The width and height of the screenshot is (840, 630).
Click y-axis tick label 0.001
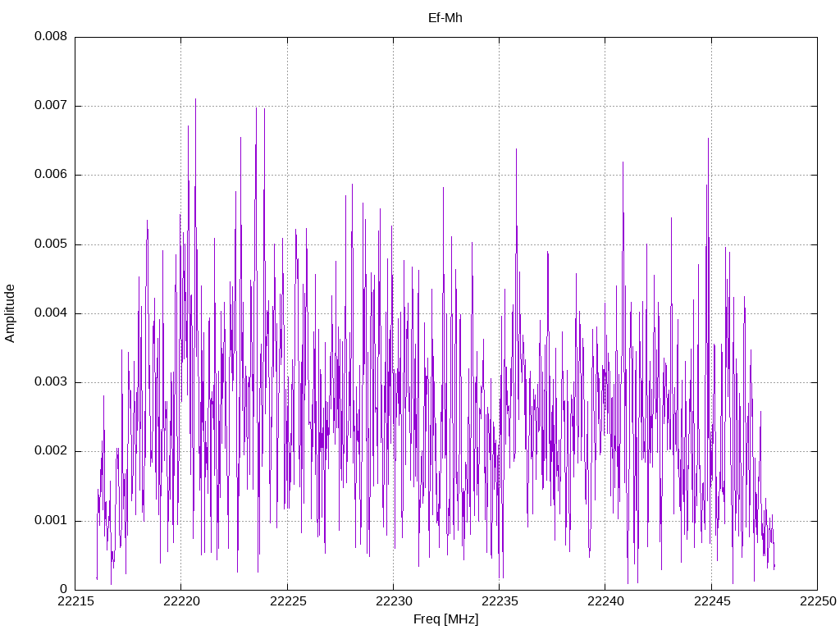(51, 521)
